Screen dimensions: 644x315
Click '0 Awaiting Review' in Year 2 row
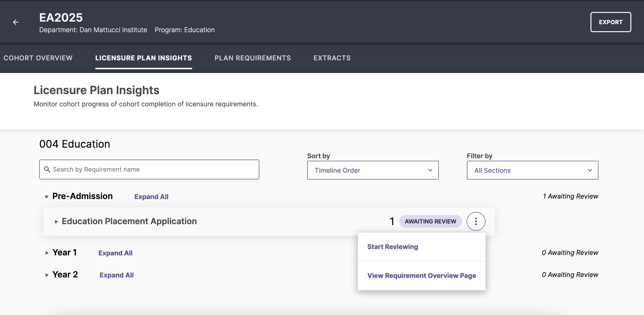[570, 275]
